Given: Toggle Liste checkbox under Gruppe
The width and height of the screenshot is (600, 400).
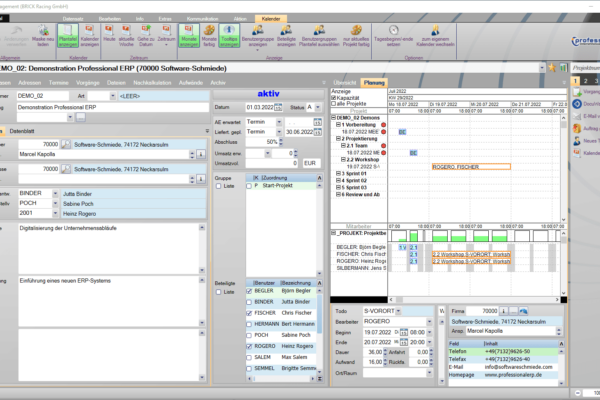Looking at the screenshot, I should (x=218, y=186).
